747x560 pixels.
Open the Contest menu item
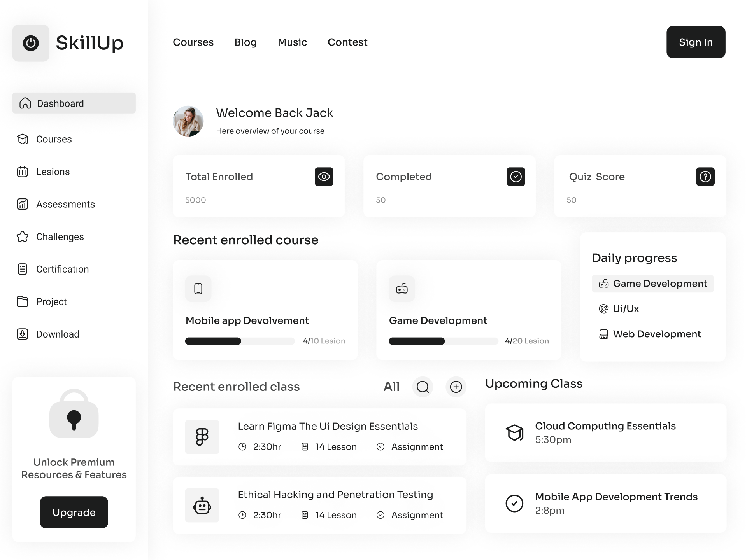(x=347, y=42)
